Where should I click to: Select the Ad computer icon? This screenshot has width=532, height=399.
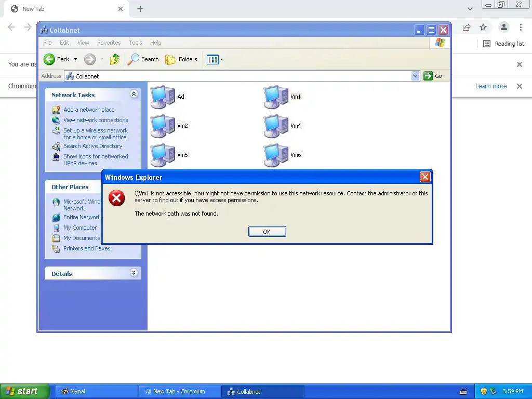pyautogui.click(x=163, y=97)
